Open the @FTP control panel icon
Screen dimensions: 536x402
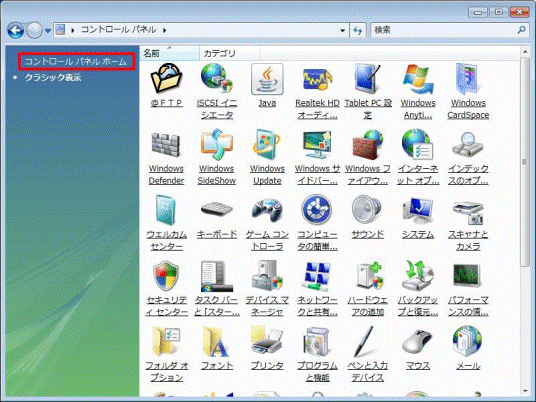tap(166, 79)
